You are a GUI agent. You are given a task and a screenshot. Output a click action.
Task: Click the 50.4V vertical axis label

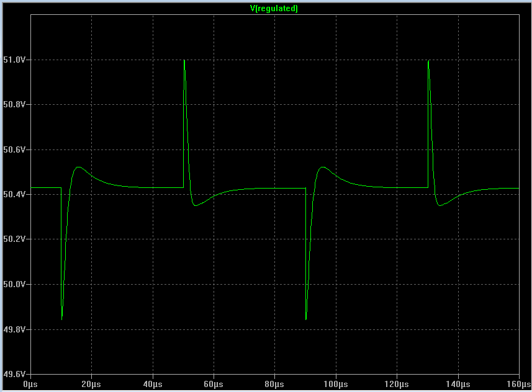pyautogui.click(x=14, y=194)
